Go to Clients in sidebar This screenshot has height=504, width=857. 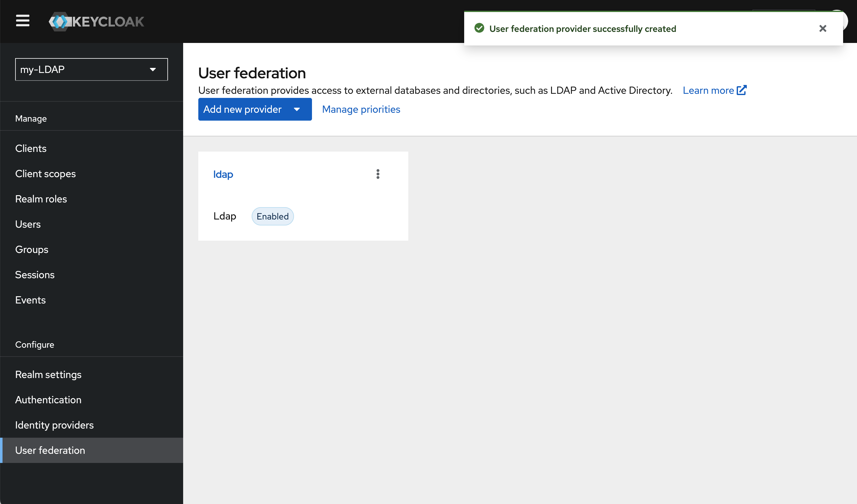[x=31, y=148]
